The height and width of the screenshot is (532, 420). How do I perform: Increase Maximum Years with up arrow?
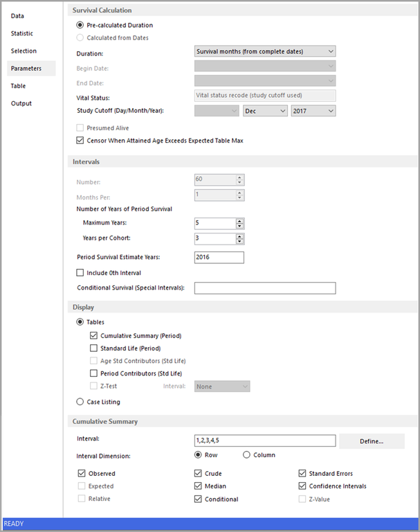coord(240,220)
